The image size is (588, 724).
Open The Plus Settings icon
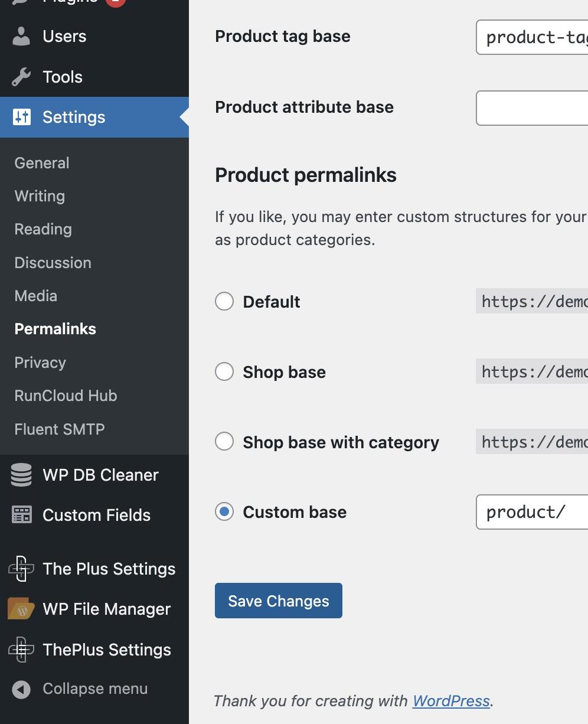21,569
